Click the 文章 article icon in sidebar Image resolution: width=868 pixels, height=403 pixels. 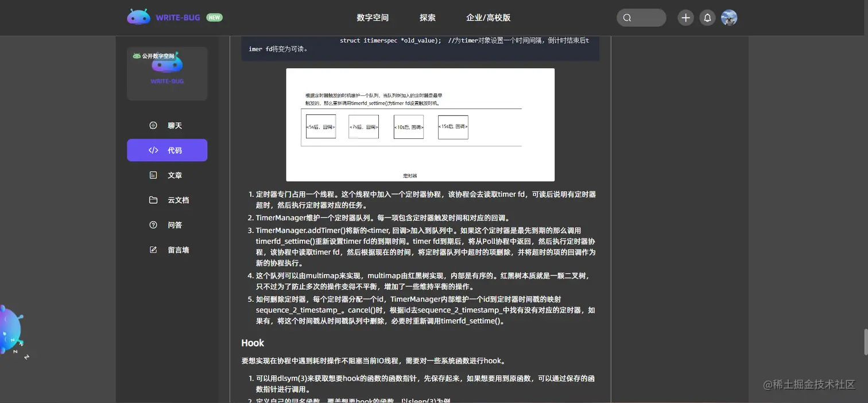(152, 175)
